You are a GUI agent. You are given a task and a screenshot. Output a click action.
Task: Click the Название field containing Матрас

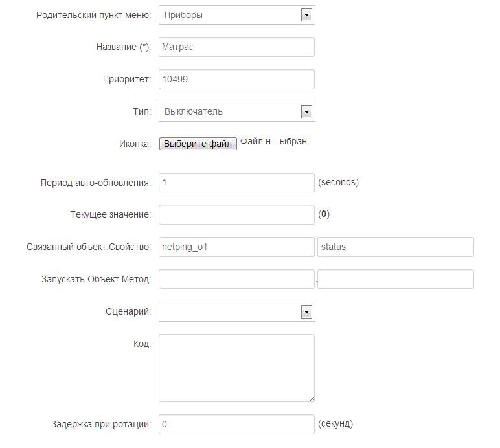pos(236,47)
